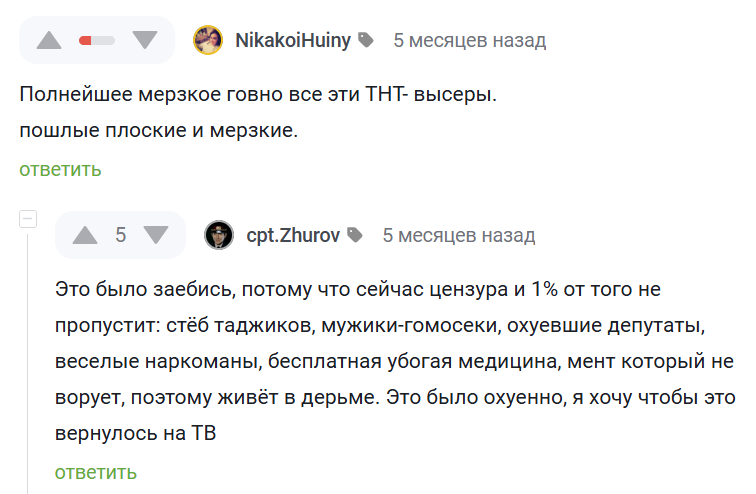Click the timestamp on cpt.Zhurov's comment
Image resolution: width=756 pixels, height=494 pixels.
point(459,235)
